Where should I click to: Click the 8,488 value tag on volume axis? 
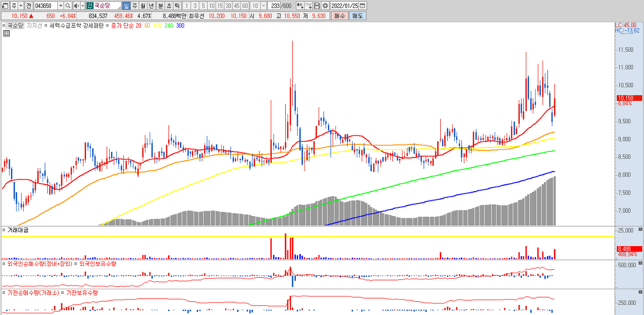[x=629, y=249]
